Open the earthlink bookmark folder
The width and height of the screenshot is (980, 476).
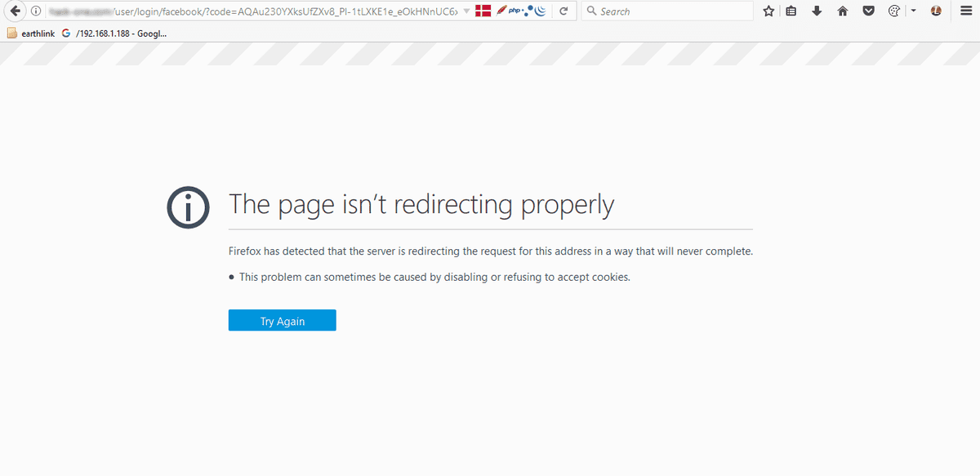pyautogui.click(x=31, y=33)
